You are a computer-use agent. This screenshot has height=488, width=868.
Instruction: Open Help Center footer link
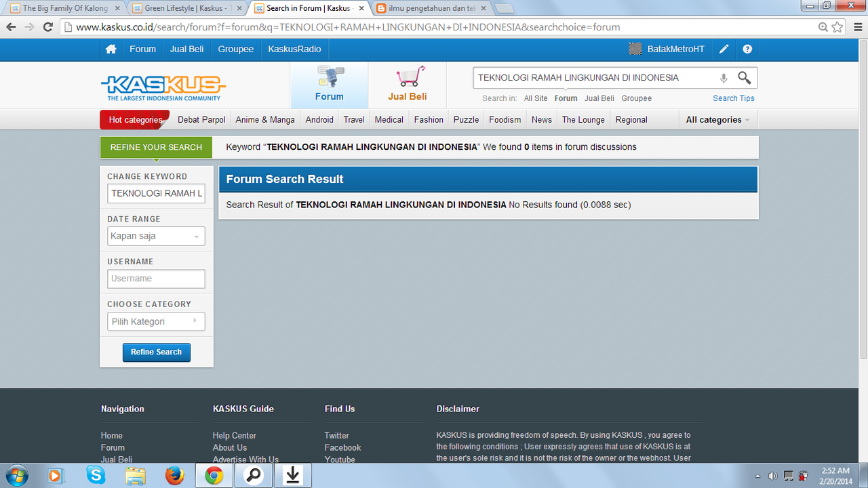(235, 436)
